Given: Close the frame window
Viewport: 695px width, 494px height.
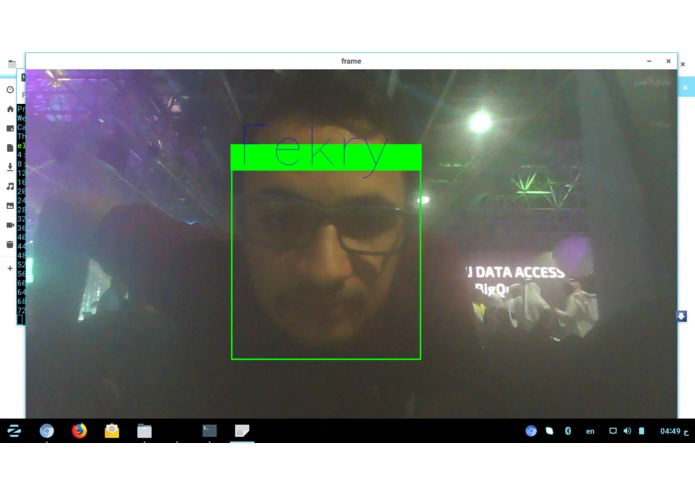Looking at the screenshot, I should click(668, 61).
